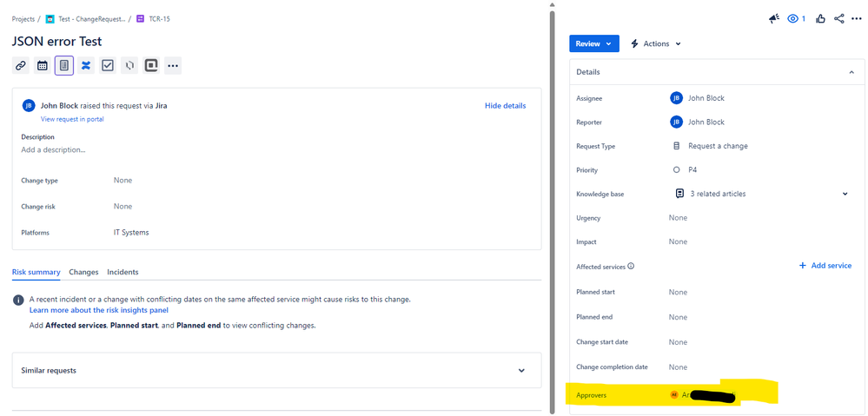The height and width of the screenshot is (416, 868).
Task: Click Add service
Action: (x=825, y=266)
